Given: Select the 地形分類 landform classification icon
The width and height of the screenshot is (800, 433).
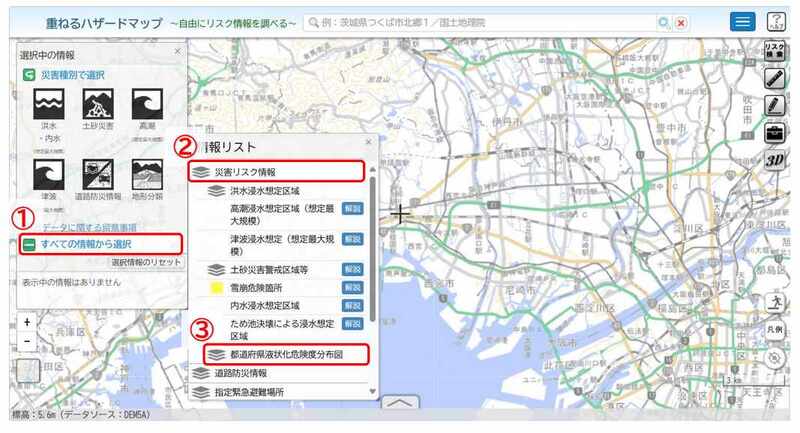Looking at the screenshot, I should click(x=147, y=174).
